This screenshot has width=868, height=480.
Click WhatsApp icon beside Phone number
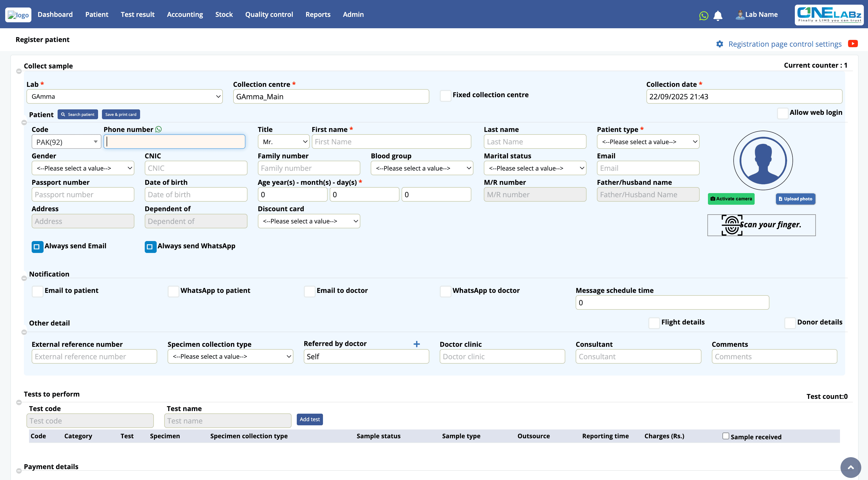158,129
